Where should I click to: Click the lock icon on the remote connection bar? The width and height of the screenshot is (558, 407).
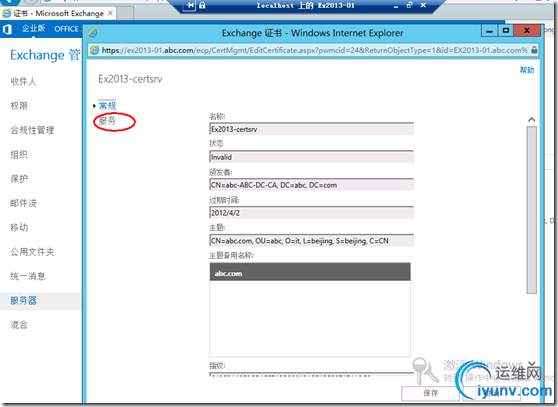pyautogui.click(x=202, y=5)
